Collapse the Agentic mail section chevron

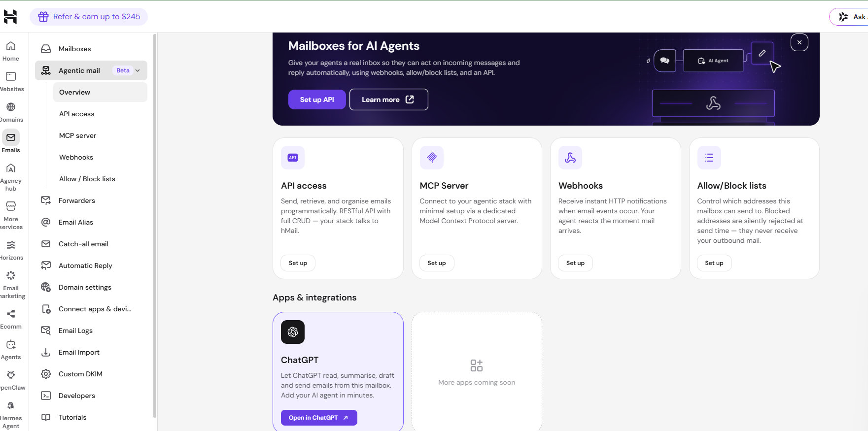(x=138, y=70)
